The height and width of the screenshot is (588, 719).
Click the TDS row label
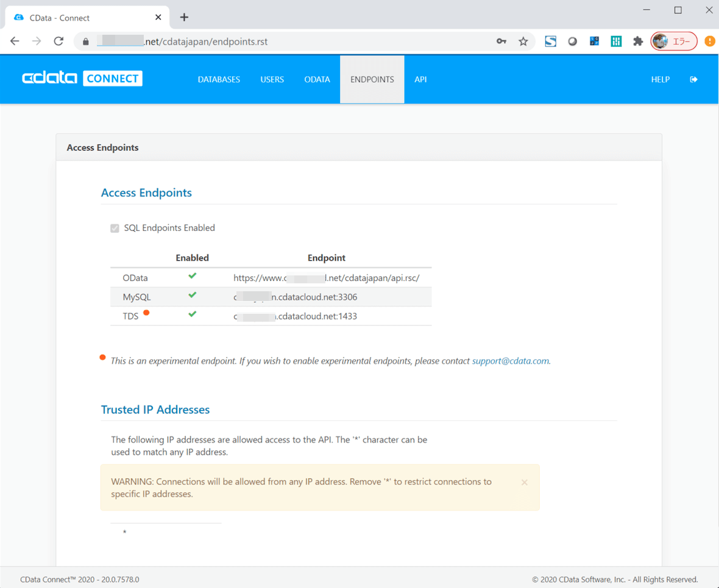[130, 316]
